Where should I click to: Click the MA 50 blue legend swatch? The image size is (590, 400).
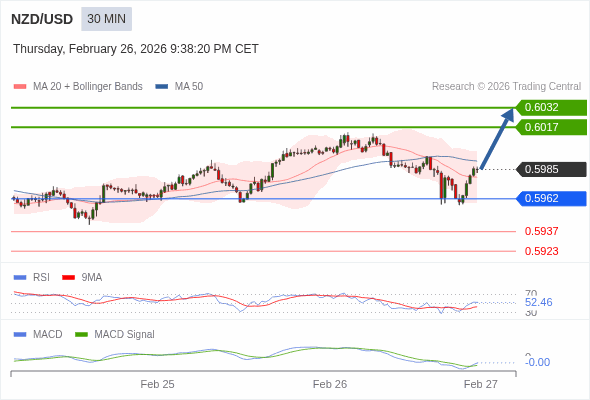coord(162,87)
